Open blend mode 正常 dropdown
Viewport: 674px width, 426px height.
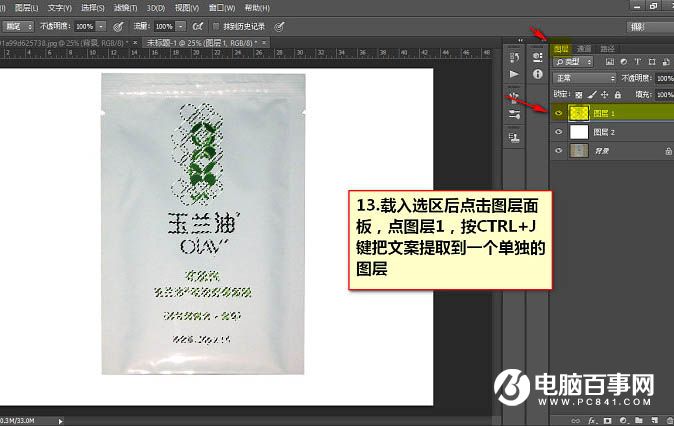585,78
